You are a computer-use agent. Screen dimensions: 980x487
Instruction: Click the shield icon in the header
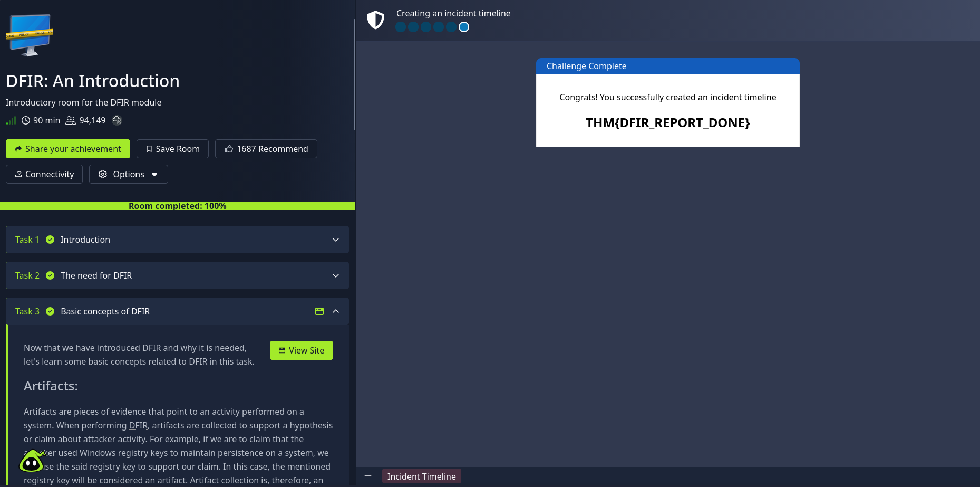tap(376, 20)
